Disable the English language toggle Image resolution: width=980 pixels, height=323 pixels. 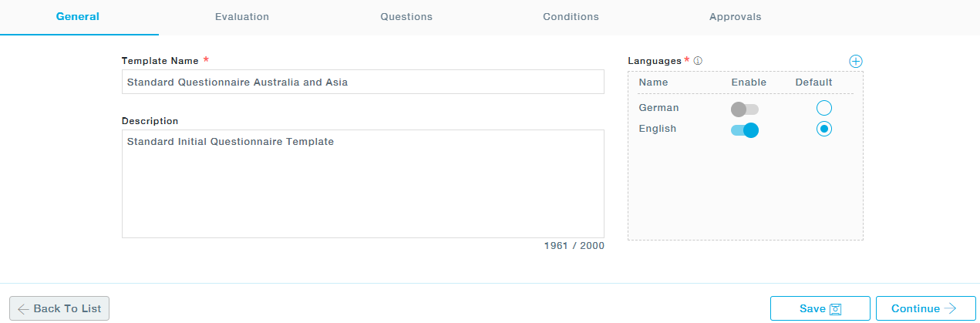point(745,130)
